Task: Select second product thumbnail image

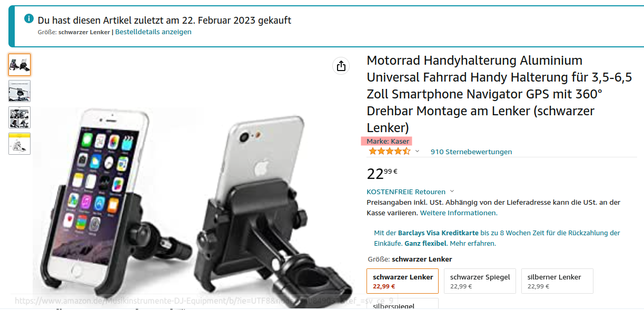Action: click(19, 91)
